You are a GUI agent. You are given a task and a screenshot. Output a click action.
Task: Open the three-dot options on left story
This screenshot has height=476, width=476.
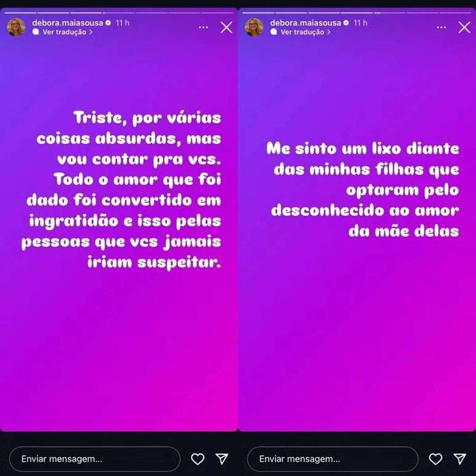tap(204, 27)
